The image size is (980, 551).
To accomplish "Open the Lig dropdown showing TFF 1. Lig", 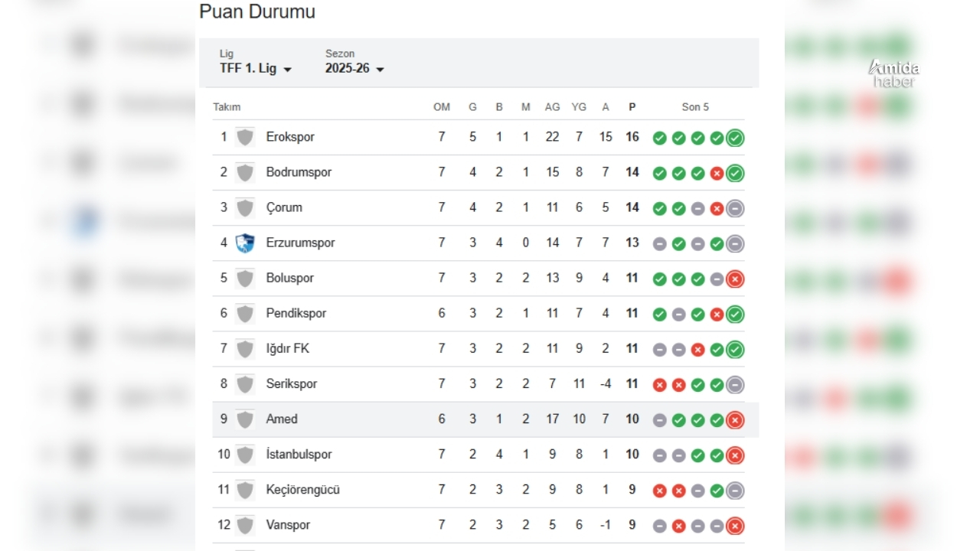I will click(256, 68).
